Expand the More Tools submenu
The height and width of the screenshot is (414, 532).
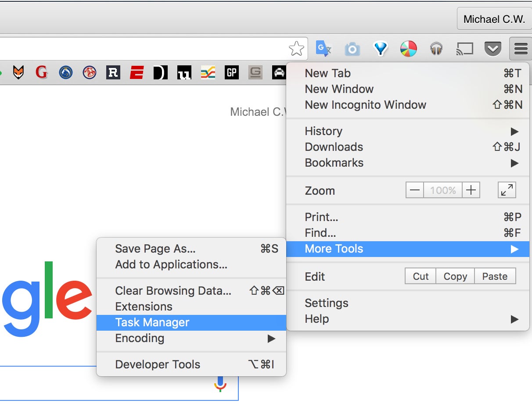point(408,249)
